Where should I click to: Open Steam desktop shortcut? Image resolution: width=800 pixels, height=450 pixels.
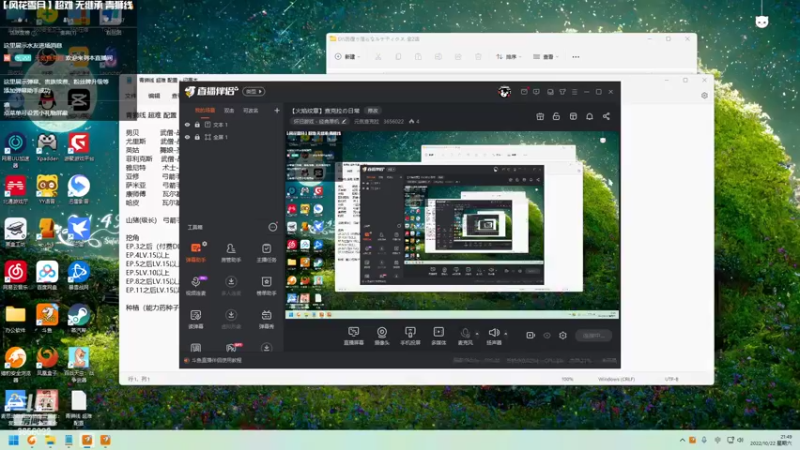coord(79,319)
